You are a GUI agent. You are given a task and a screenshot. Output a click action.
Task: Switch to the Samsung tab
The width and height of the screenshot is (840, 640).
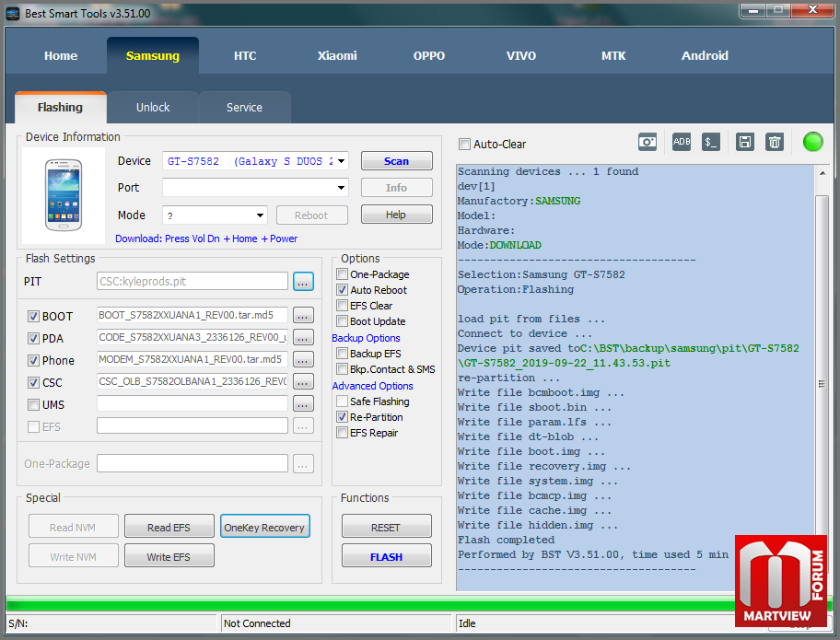[153, 55]
